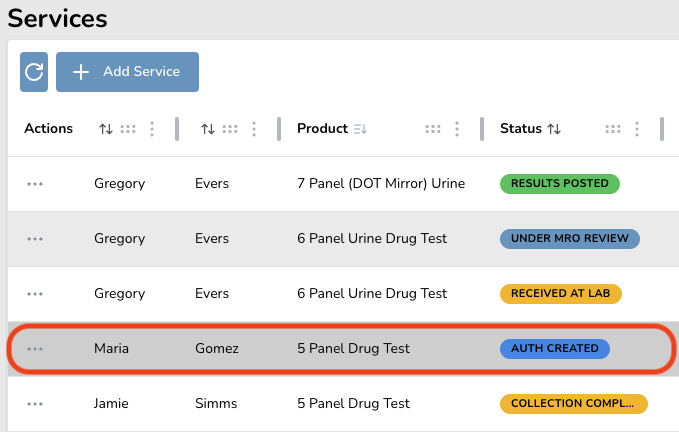Click the Actions column header
Screen dimensions: 679x432
48,129
